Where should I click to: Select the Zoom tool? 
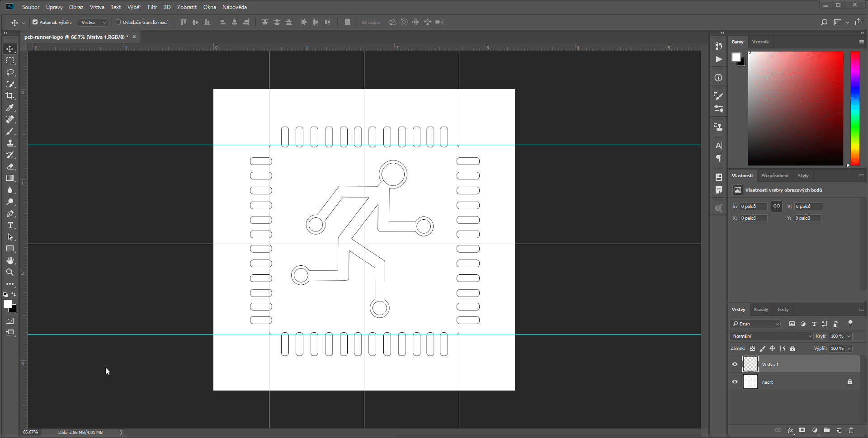pyautogui.click(x=10, y=272)
